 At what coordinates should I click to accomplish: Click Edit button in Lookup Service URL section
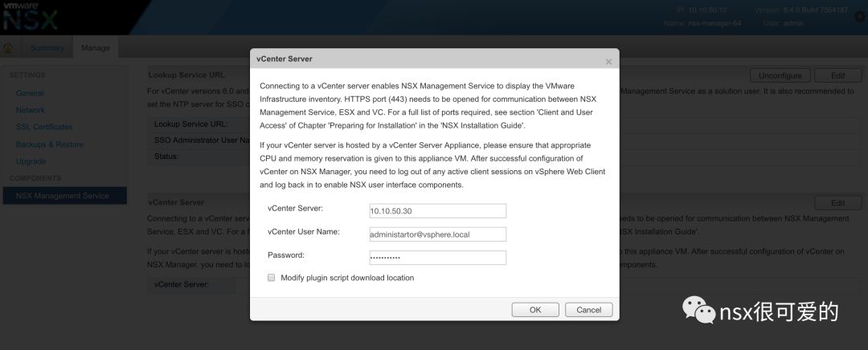click(x=838, y=75)
